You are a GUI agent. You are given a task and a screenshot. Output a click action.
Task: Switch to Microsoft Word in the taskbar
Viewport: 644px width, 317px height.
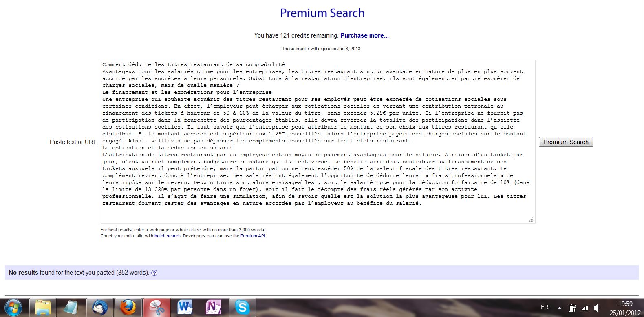[185, 307]
